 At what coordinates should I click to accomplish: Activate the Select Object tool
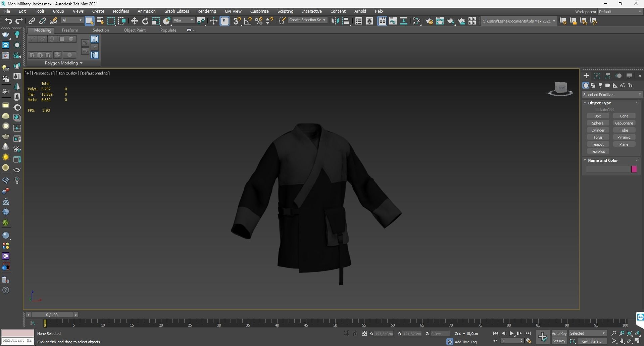point(89,21)
